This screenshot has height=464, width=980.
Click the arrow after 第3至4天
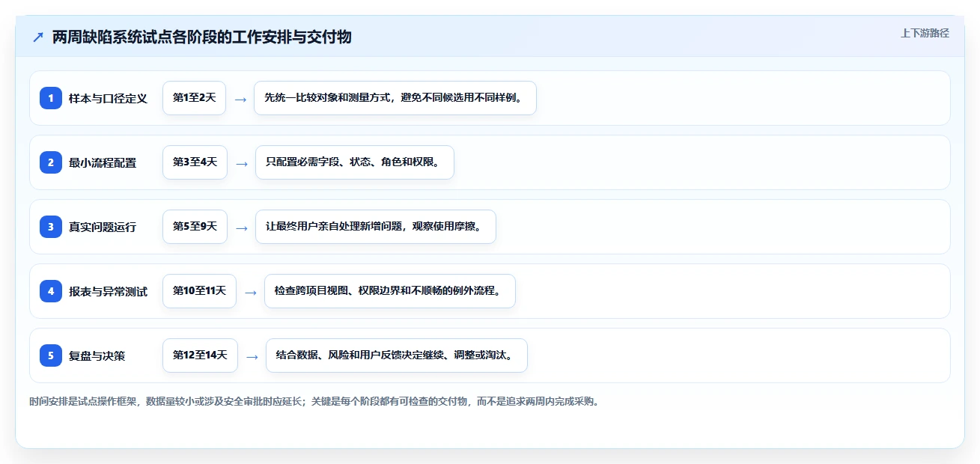(x=241, y=163)
